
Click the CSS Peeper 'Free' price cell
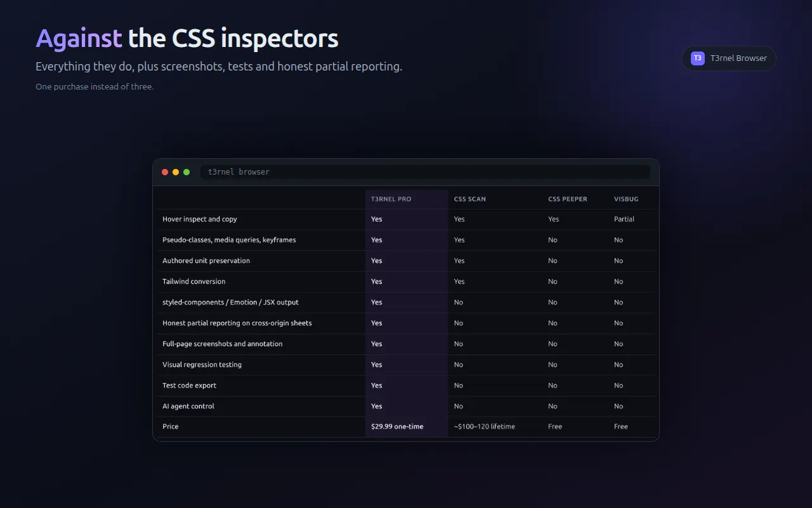(555, 427)
